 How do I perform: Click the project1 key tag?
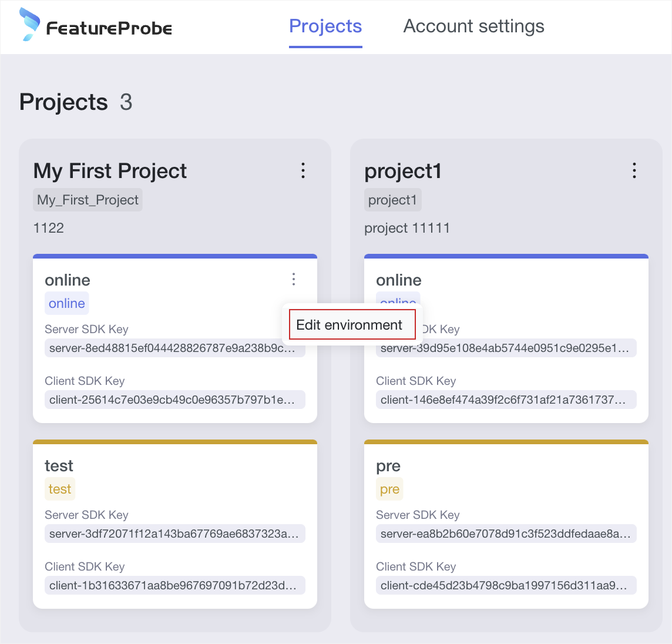pyautogui.click(x=392, y=200)
